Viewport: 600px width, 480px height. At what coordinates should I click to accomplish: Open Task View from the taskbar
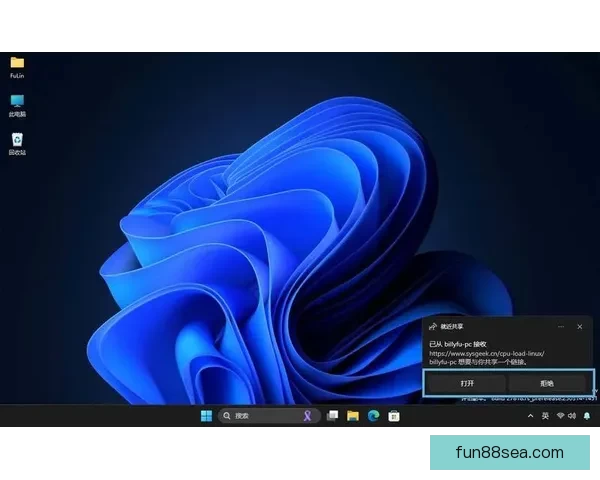tap(332, 416)
